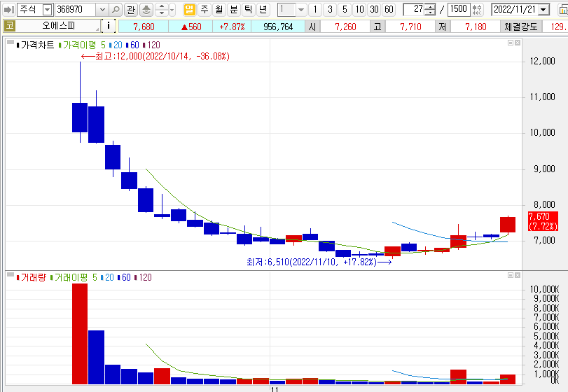Click the 1500 total bars field
The width and height of the screenshot is (568, 392).
point(459,9)
